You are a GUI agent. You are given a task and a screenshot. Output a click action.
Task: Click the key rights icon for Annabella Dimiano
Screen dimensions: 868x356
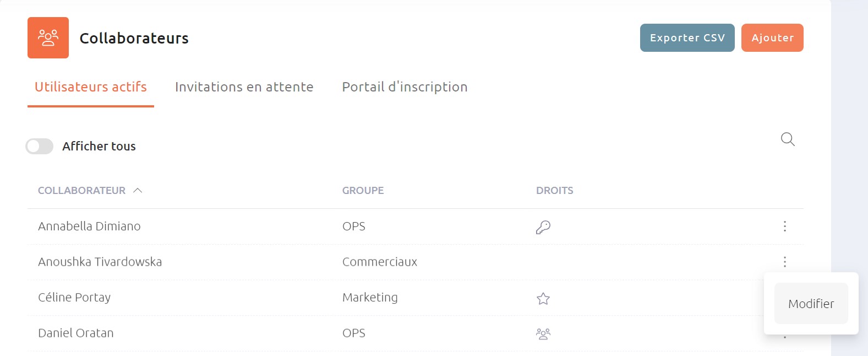(x=543, y=227)
